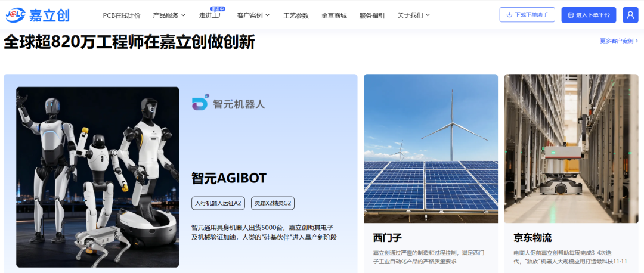Click the 智元通用具身机器人出货5000台 description
644x273 pixels.
click(x=264, y=232)
